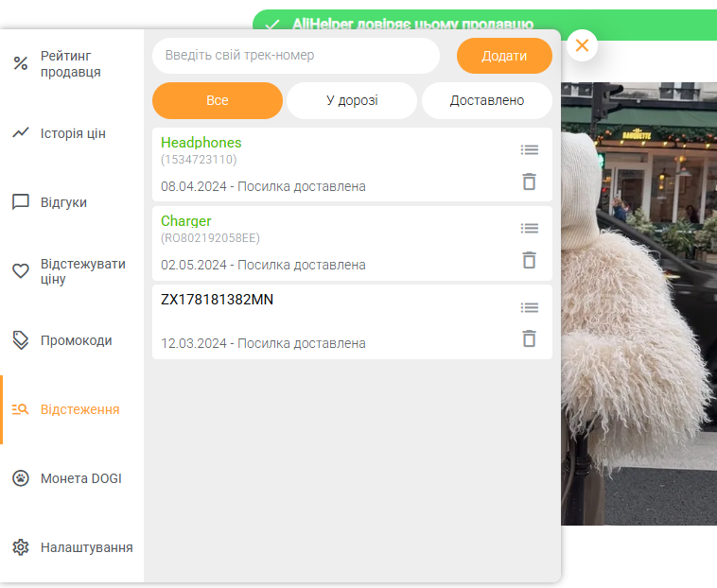The width and height of the screenshot is (717, 588).
Task: Focus the track number input field
Action: 295,56
